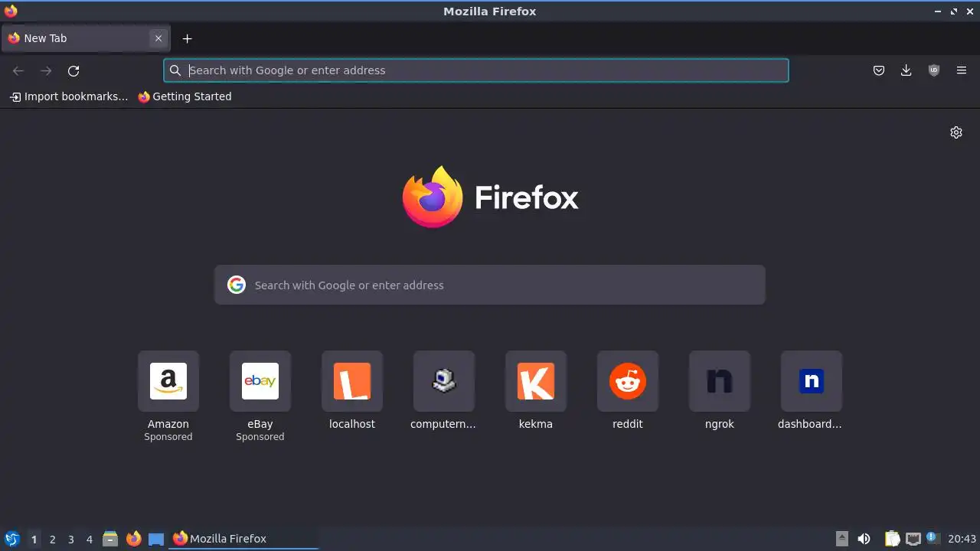Click the show desktop taskbar icon
This screenshot has width=980, height=551.
tap(156, 539)
